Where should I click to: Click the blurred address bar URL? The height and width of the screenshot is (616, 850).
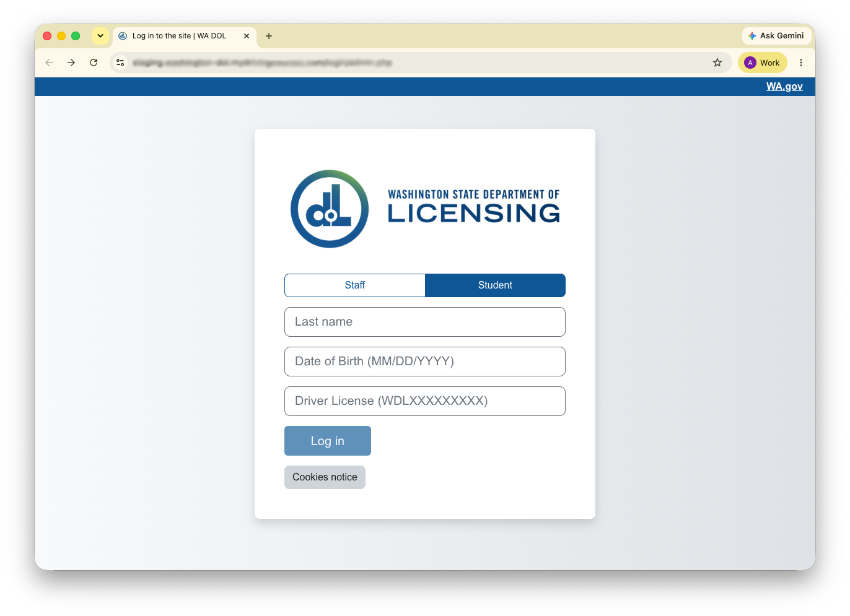point(262,63)
